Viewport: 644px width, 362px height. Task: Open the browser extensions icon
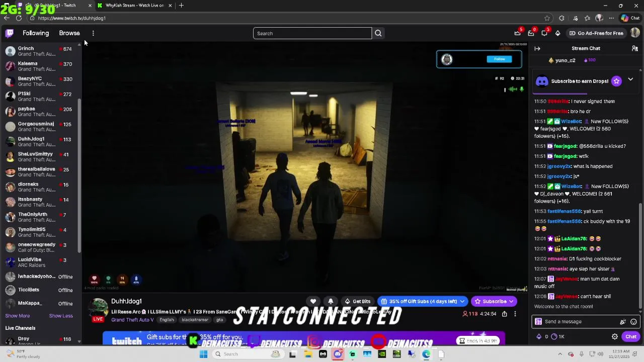pos(561,18)
